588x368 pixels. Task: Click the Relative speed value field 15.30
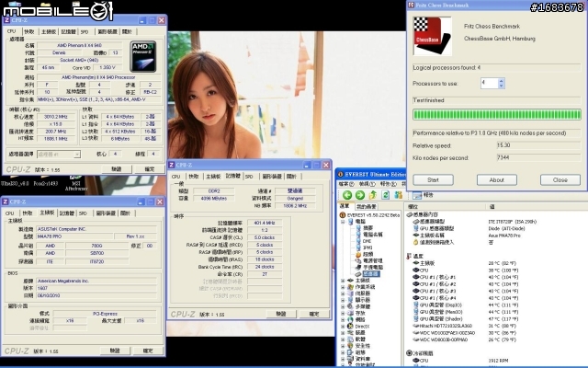point(538,145)
